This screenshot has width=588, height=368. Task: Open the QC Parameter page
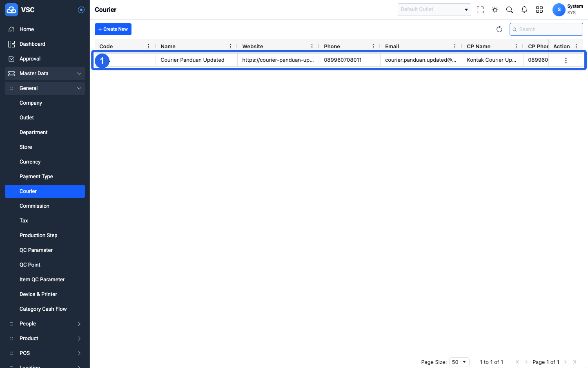coord(45,250)
